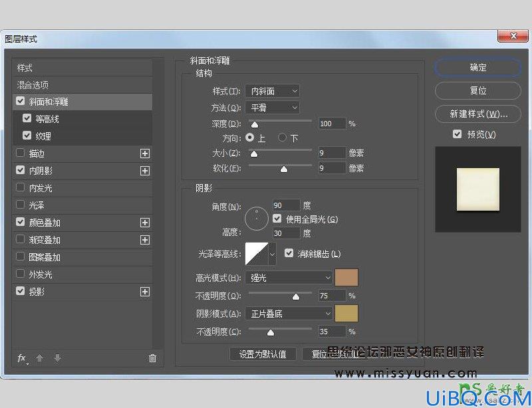532x408 pixels.
Task: Open the 光泽等高线 picker arrow
Action: click(x=272, y=254)
